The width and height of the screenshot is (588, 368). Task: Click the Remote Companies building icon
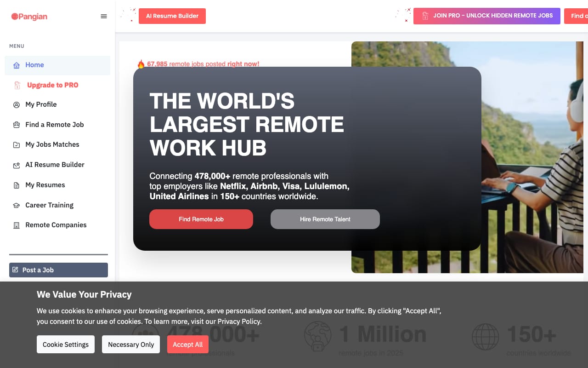[17, 225]
